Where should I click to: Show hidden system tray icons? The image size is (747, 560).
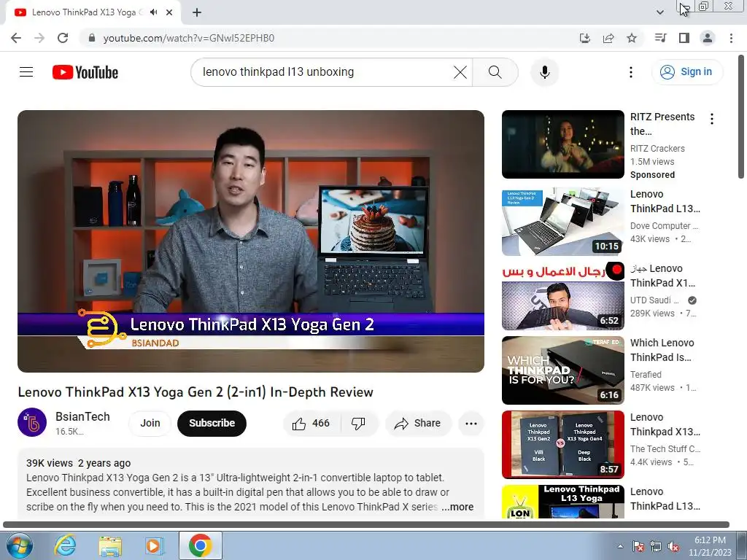[620, 546]
